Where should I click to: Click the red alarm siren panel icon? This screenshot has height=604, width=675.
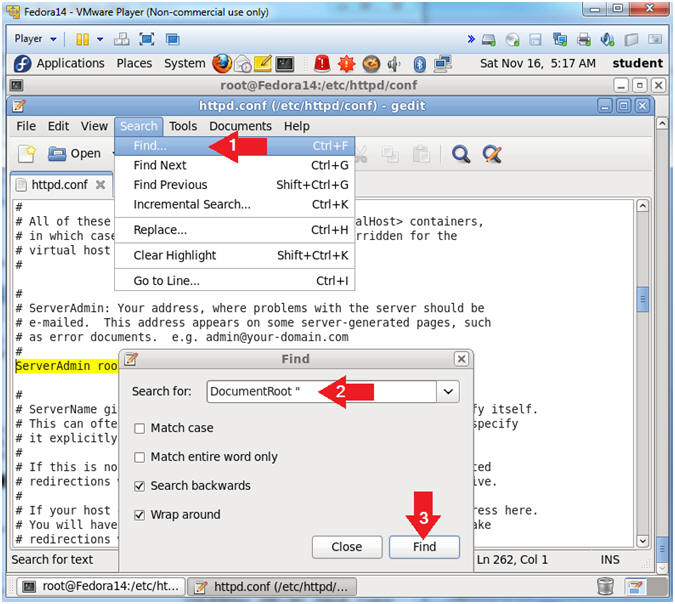point(322,64)
